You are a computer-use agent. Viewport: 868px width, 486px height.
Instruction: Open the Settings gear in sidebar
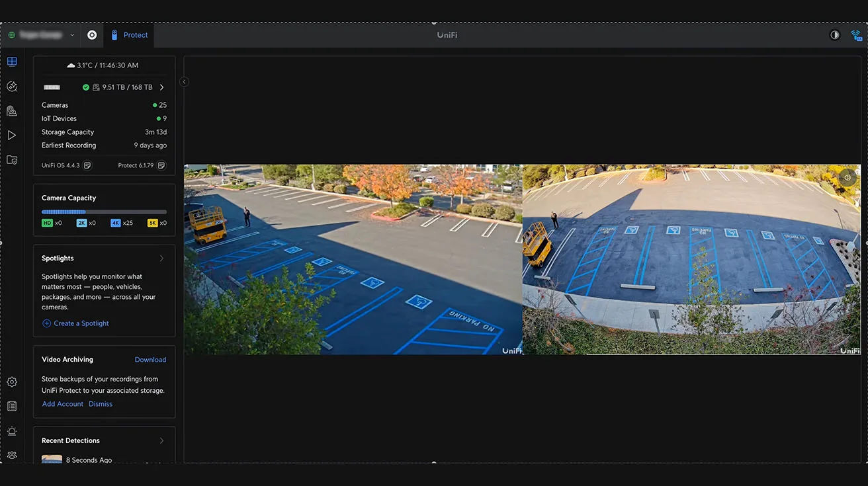coord(12,382)
